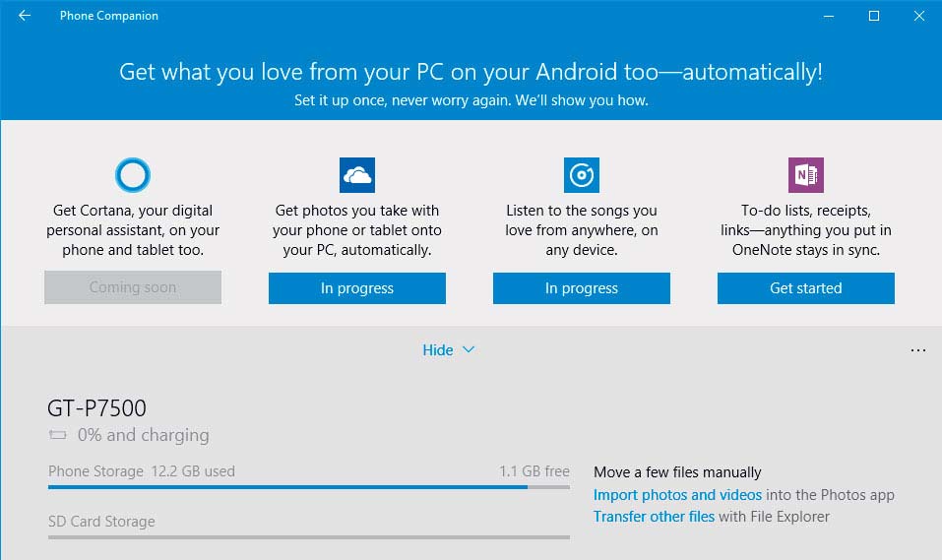Minimize the Phone Companion window
The image size is (942, 560).
[x=829, y=16]
